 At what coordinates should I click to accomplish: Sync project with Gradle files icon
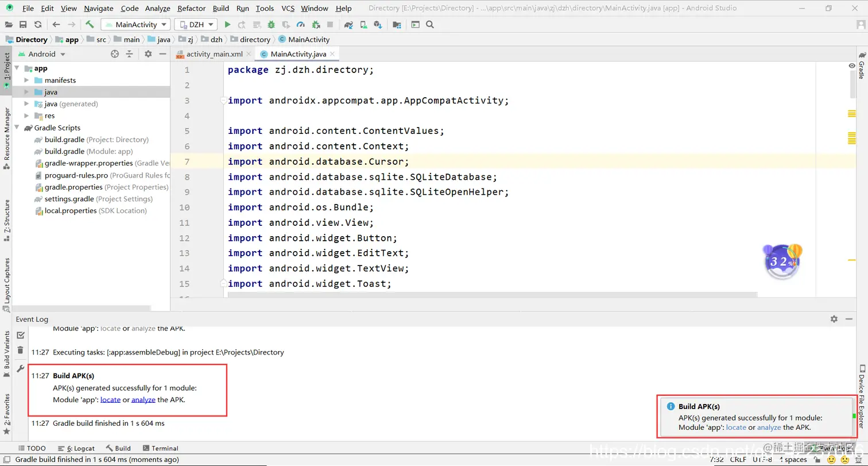(348, 25)
